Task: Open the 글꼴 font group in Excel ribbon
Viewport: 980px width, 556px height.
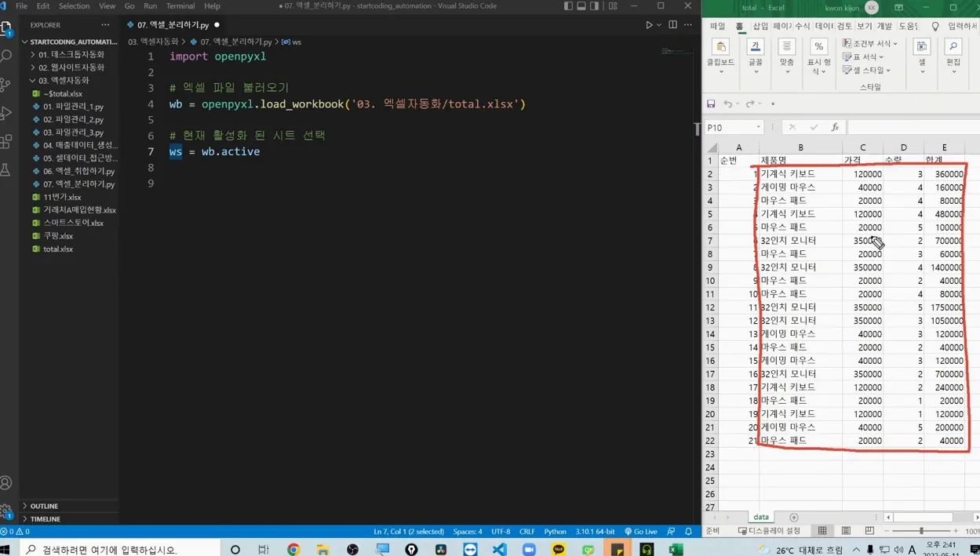Action: [755, 56]
